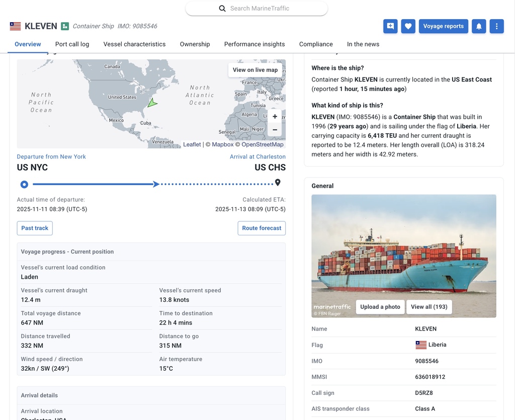Click the add-to-fleet plus icon button
This screenshot has width=515, height=420.
pyautogui.click(x=390, y=26)
